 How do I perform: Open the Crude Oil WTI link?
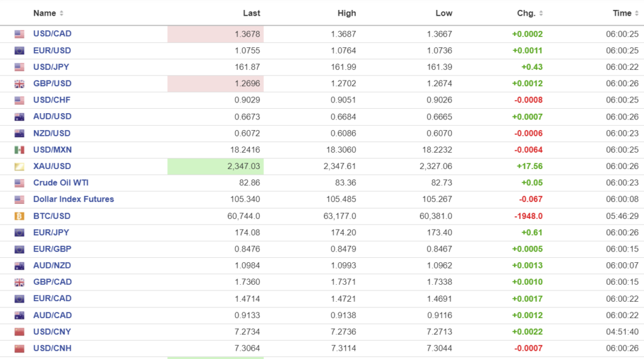(61, 183)
